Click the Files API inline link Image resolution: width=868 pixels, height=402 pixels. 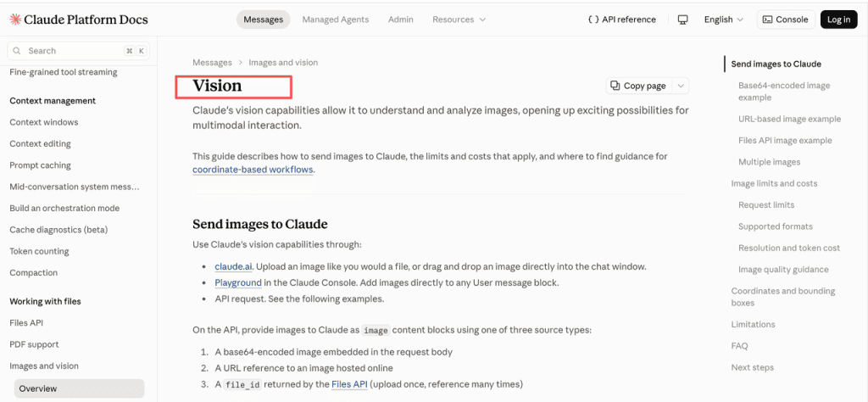pos(349,383)
